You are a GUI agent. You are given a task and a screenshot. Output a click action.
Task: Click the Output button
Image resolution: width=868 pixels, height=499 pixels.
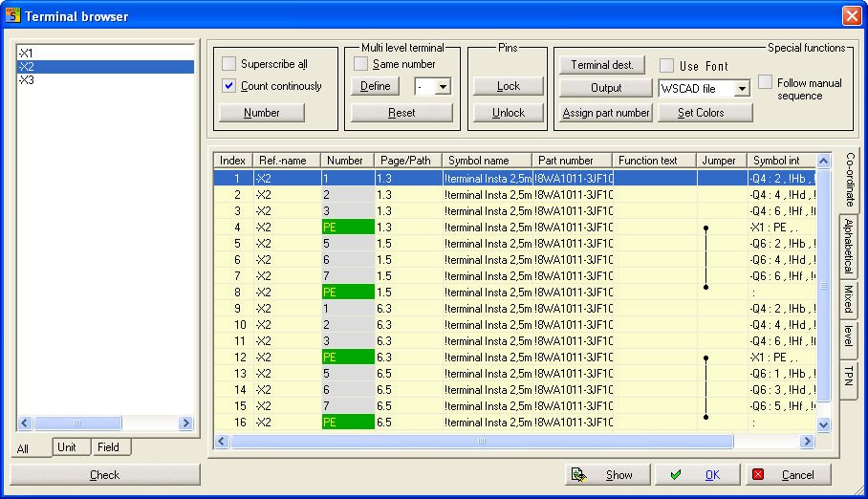[x=606, y=88]
